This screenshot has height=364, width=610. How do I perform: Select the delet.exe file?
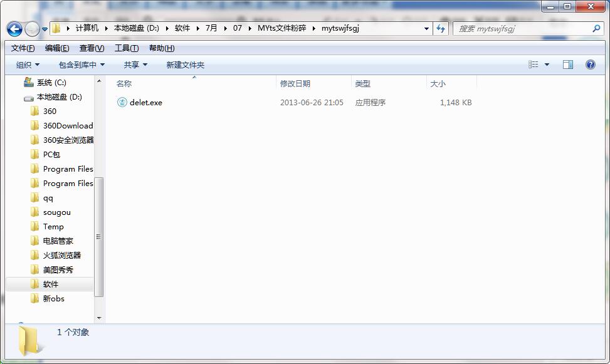coord(146,103)
